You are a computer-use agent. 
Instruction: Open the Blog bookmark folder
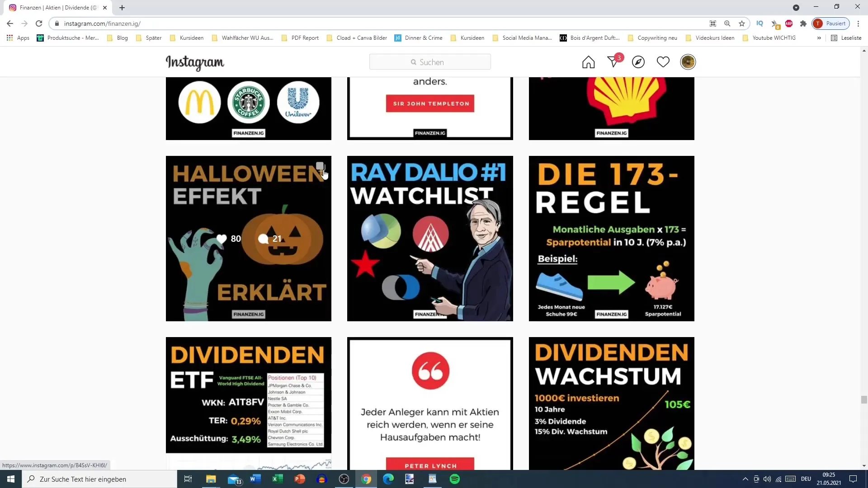118,38
